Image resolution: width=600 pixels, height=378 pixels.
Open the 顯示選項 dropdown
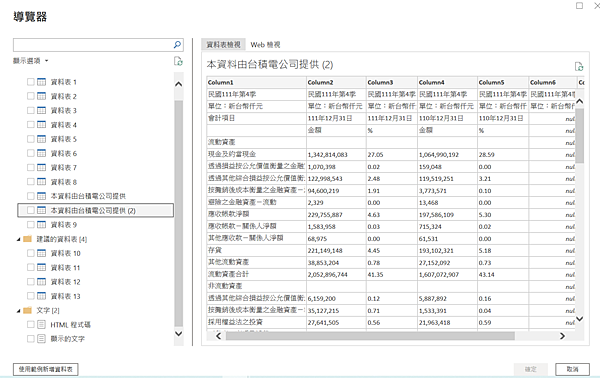(x=31, y=60)
